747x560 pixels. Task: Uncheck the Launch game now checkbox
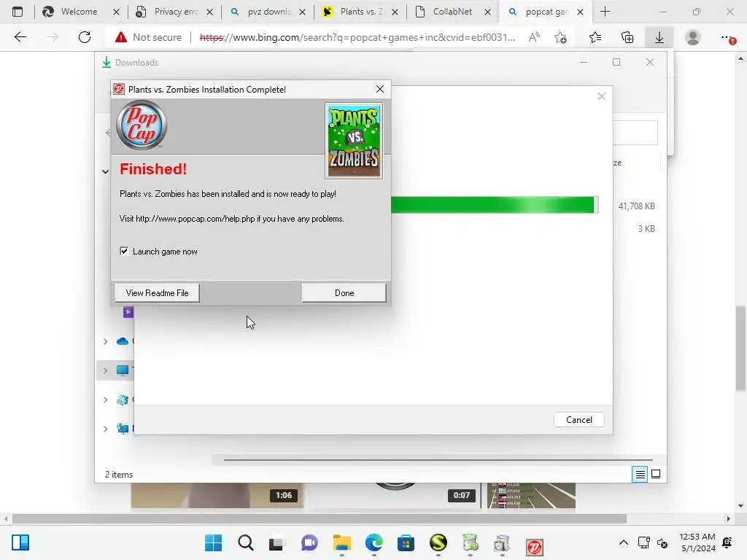click(x=124, y=251)
